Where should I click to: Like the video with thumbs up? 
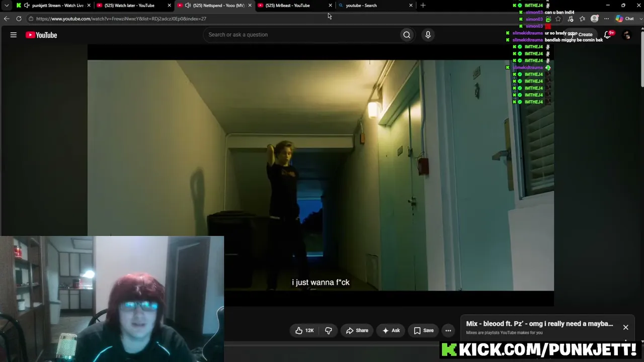(x=304, y=330)
